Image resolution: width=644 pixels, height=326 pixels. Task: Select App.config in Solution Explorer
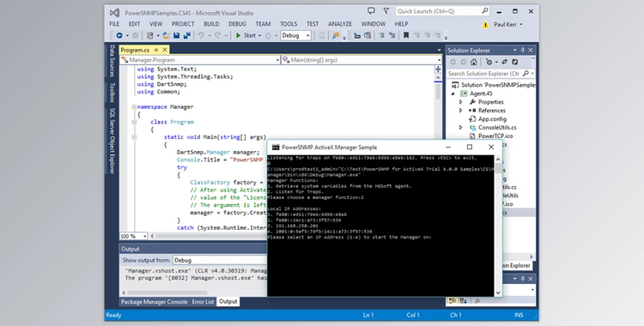(x=492, y=119)
